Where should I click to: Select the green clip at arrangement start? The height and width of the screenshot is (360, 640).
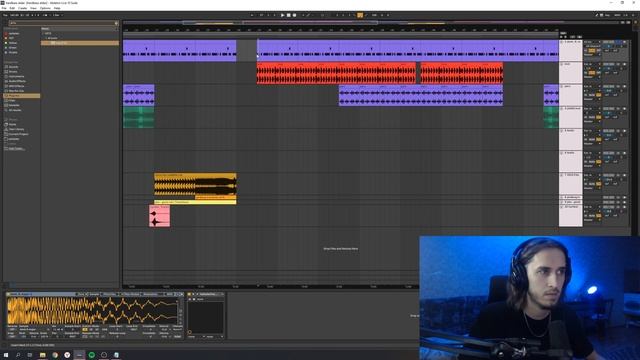coord(138,118)
